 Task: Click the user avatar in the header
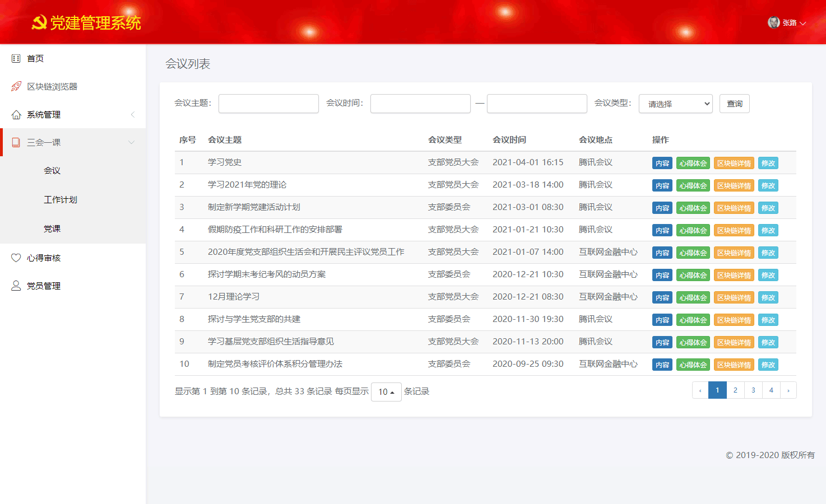(x=774, y=22)
